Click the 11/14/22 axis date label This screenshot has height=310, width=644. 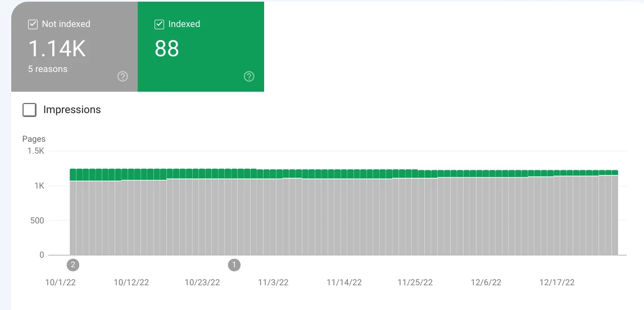pos(344,282)
